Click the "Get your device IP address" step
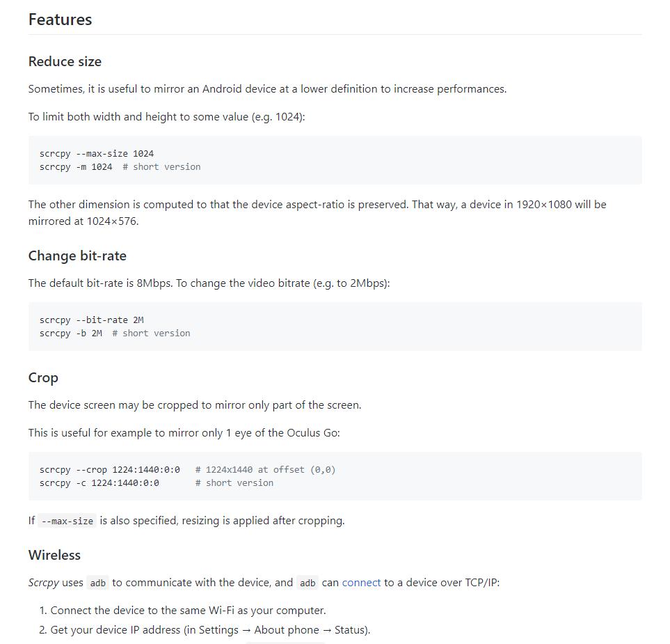The image size is (670, 644). coord(210,630)
